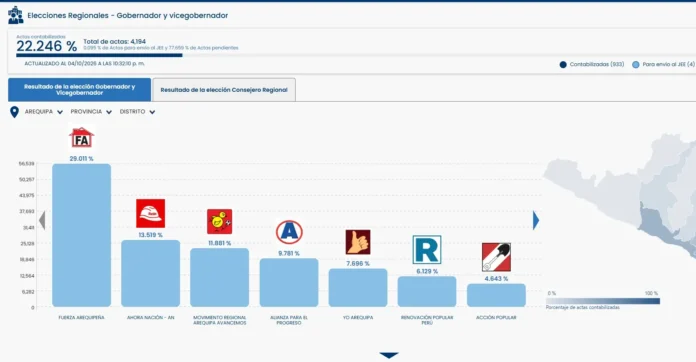Go to next parties with right arrow

536,220
